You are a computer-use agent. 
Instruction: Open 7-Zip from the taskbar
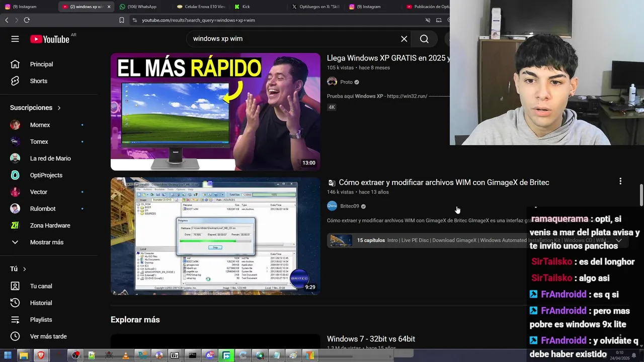tap(175, 355)
